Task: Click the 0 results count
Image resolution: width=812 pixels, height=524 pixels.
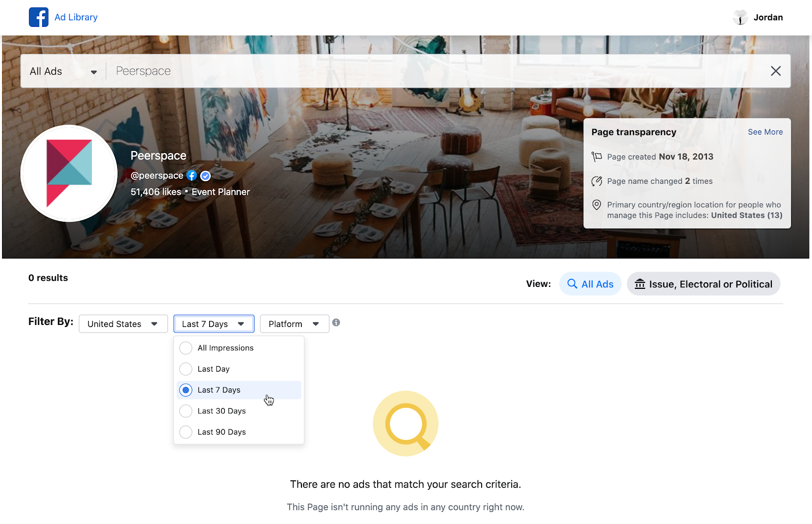Action: (48, 278)
